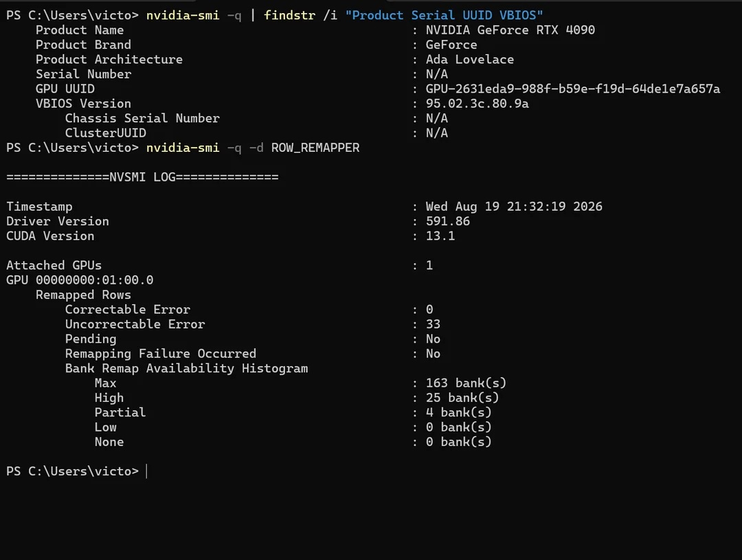Click the Timestamp value line
This screenshot has width=742, height=560.
(x=514, y=207)
